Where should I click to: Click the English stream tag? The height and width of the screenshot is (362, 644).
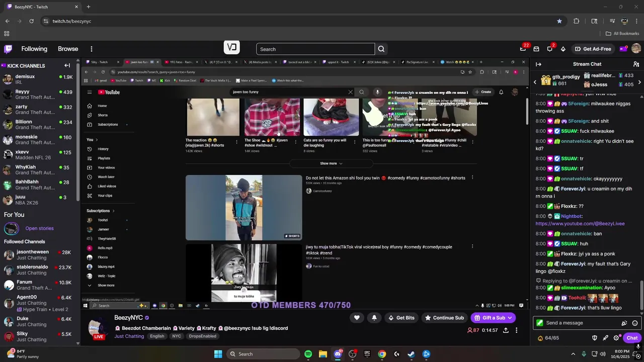(157, 336)
